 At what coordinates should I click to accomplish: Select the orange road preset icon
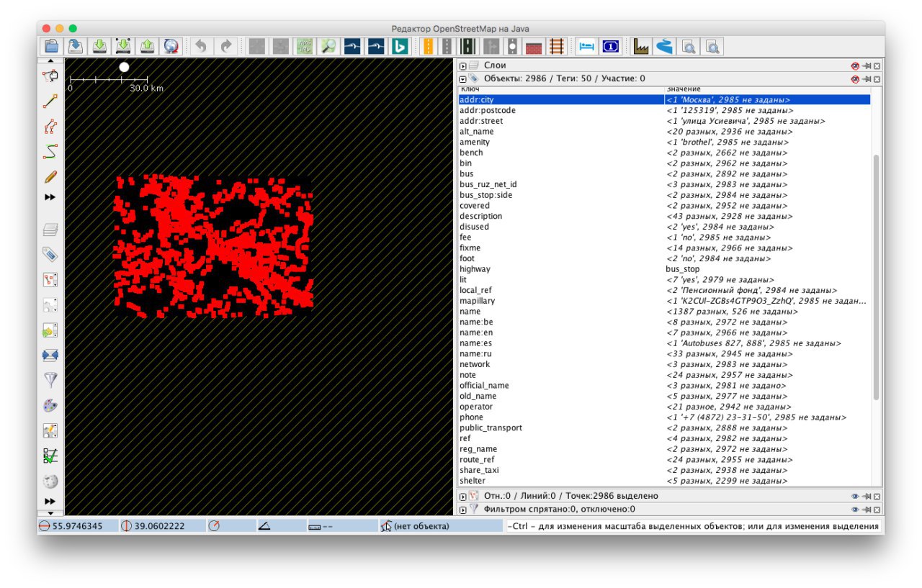tap(428, 46)
